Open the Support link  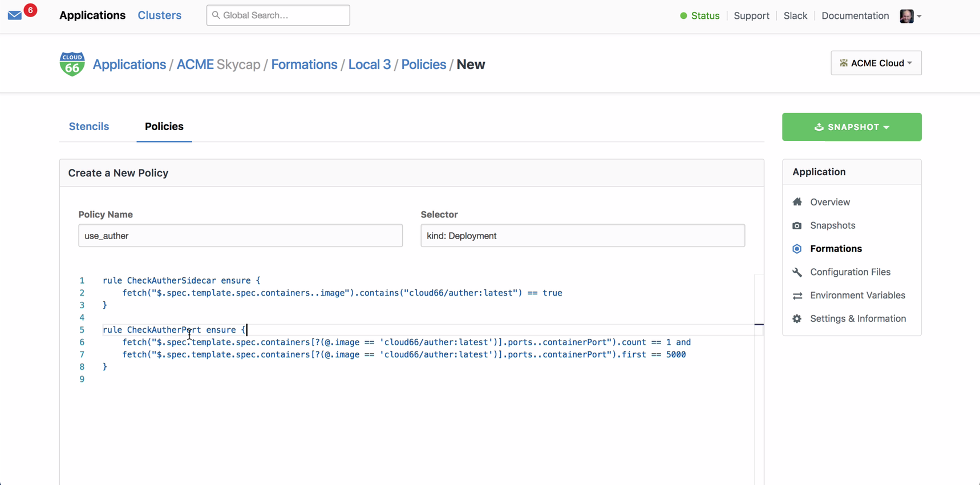pos(751,16)
